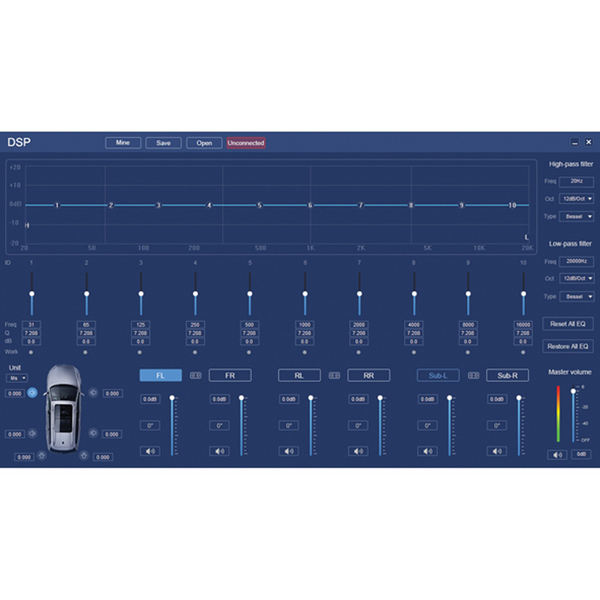Open the high-pass filter Oct dropdown
The image size is (600, 600).
[x=576, y=198]
